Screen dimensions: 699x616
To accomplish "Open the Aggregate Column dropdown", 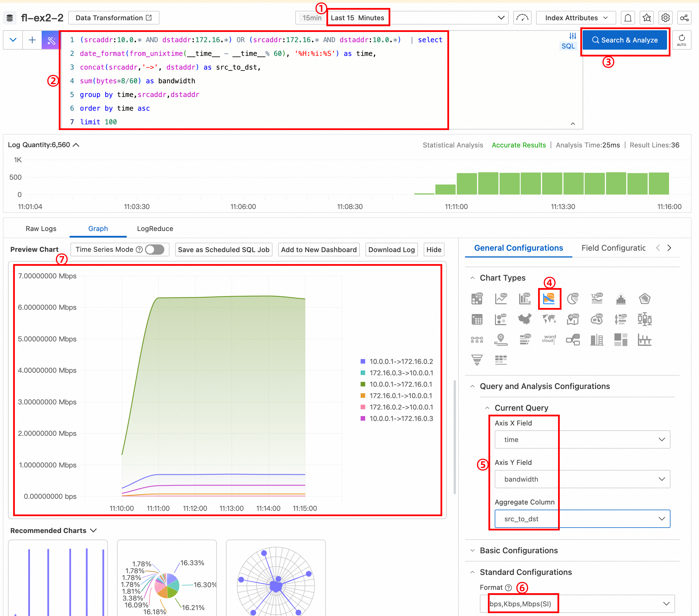I will click(x=582, y=518).
